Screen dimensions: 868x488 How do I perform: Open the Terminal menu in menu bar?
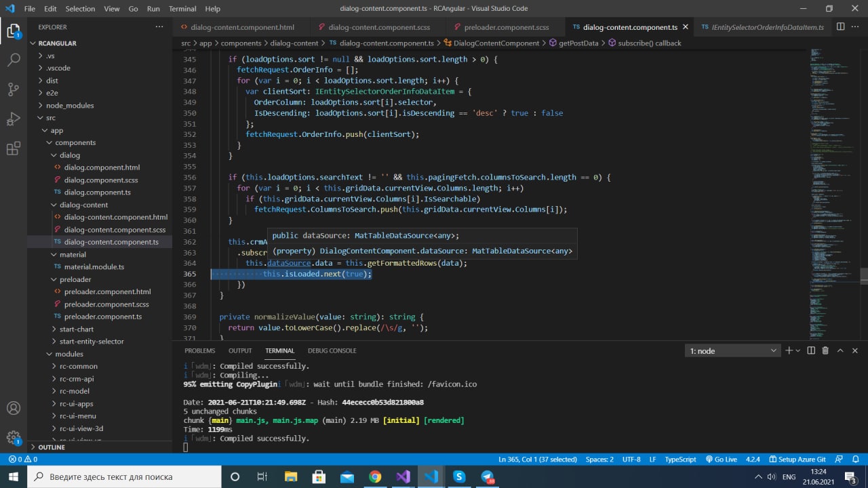[182, 9]
